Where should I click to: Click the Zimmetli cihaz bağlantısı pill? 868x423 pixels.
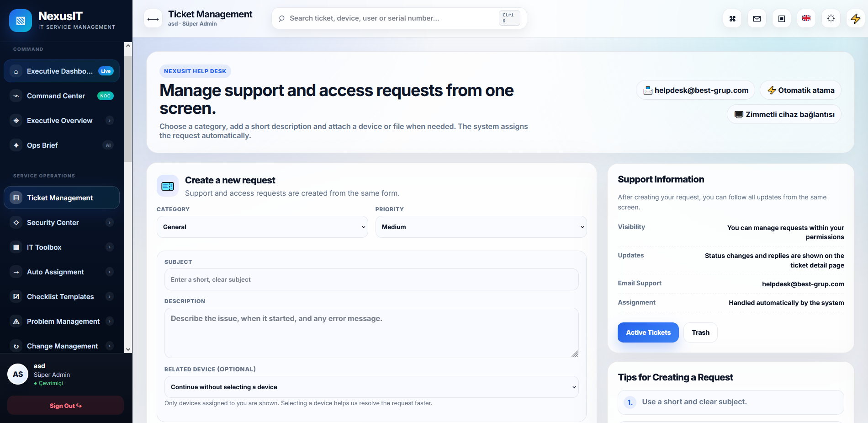784,114
